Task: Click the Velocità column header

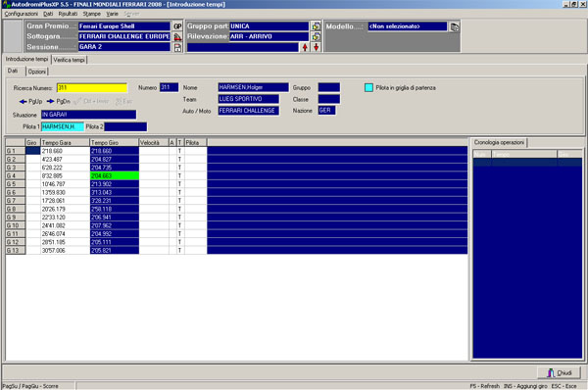Action: pyautogui.click(x=154, y=142)
